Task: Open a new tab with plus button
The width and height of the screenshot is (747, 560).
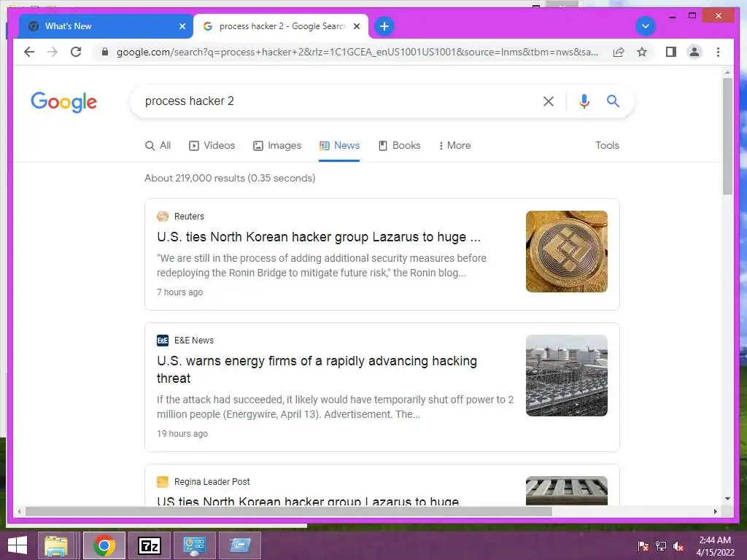Action: (384, 26)
